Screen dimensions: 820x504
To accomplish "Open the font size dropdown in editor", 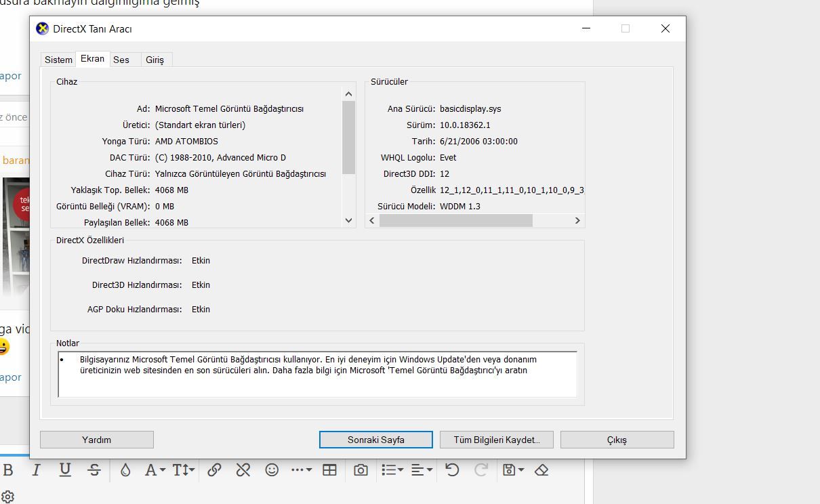I will pos(184,469).
